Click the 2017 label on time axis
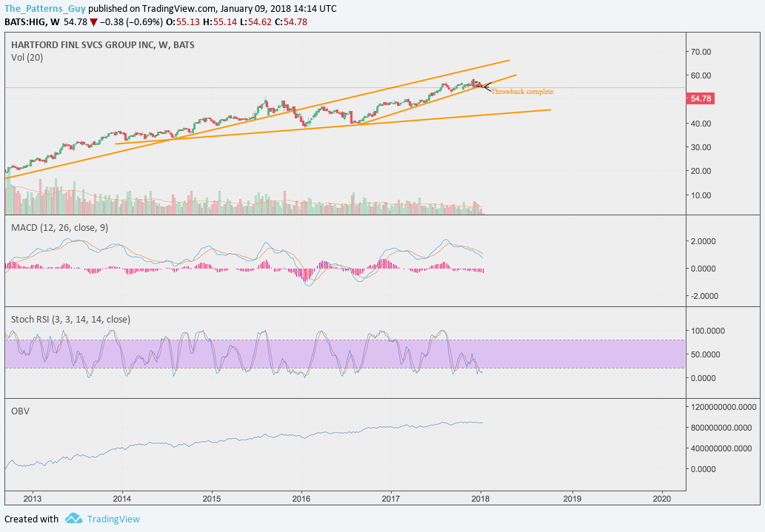This screenshot has width=765, height=532. point(391,499)
